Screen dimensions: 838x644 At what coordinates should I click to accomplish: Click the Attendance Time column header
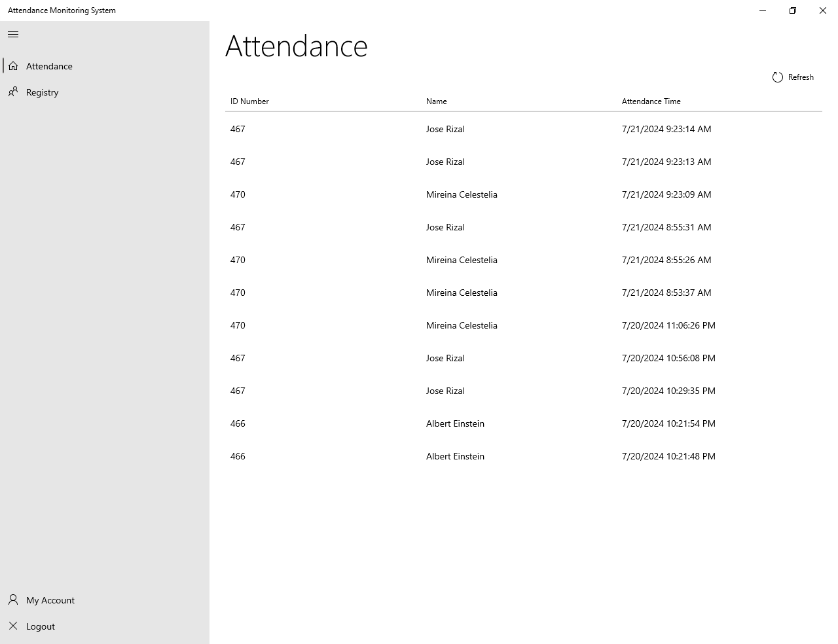[651, 101]
